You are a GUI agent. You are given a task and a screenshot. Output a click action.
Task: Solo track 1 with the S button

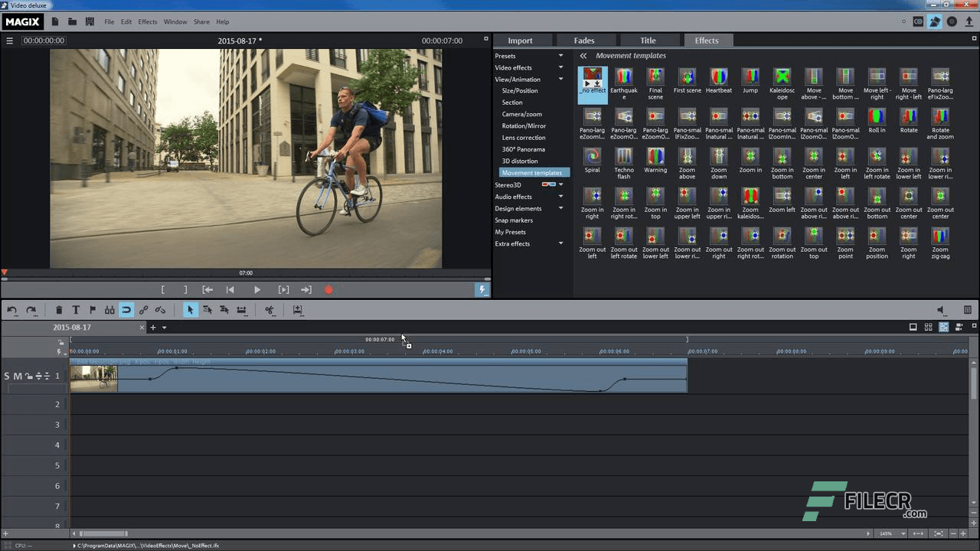point(7,376)
